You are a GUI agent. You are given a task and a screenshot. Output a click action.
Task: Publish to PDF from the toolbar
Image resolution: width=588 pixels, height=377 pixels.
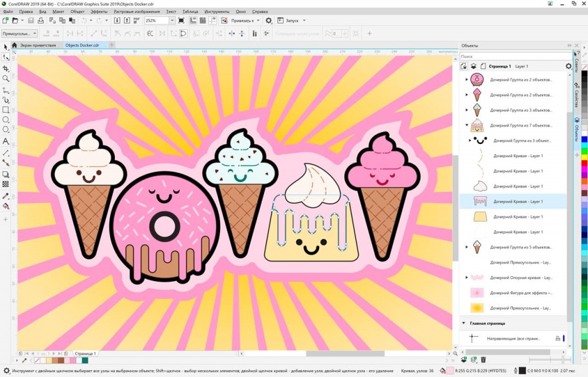tap(137, 20)
